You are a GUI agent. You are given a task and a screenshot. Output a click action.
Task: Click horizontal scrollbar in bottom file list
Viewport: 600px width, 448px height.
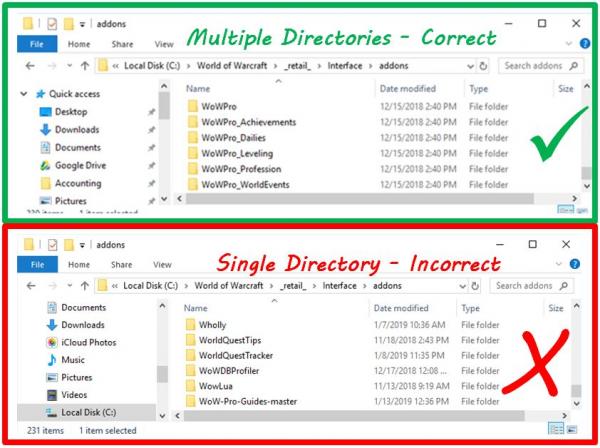tap(354, 415)
